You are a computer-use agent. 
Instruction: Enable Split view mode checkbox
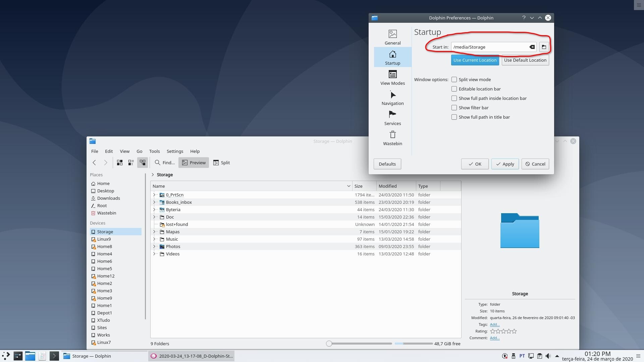[x=454, y=79]
